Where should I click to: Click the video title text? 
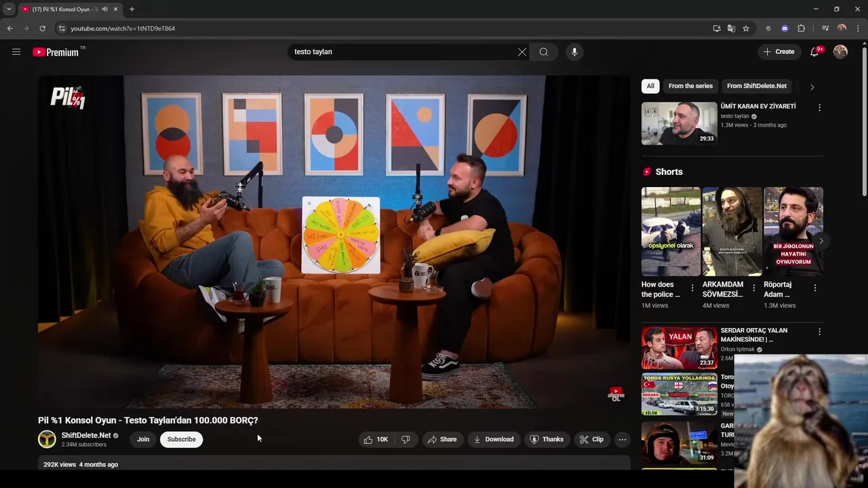click(x=148, y=420)
